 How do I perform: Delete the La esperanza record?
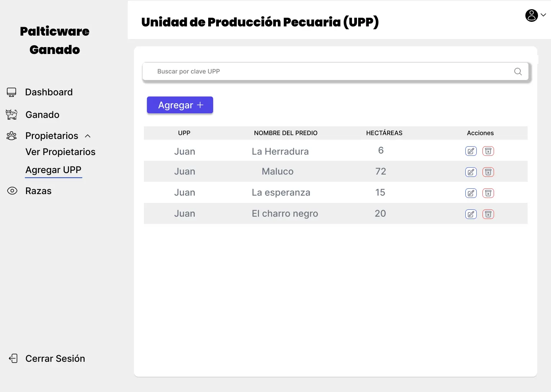coord(488,193)
